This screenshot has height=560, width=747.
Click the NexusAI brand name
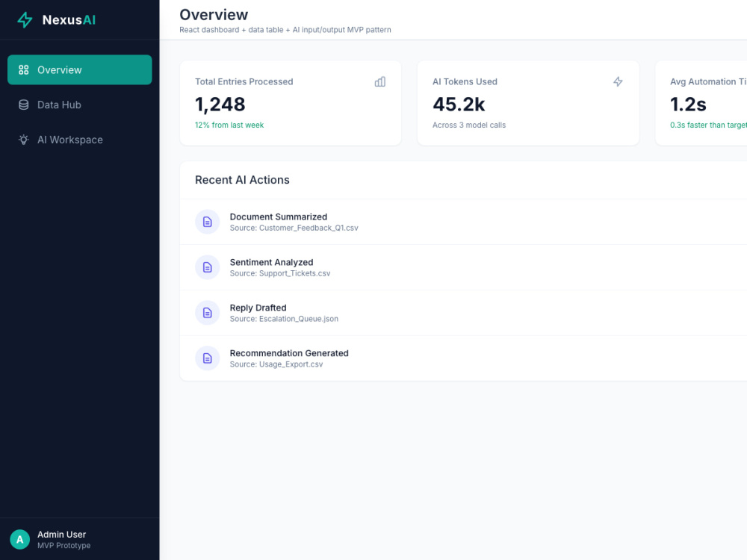(x=69, y=20)
